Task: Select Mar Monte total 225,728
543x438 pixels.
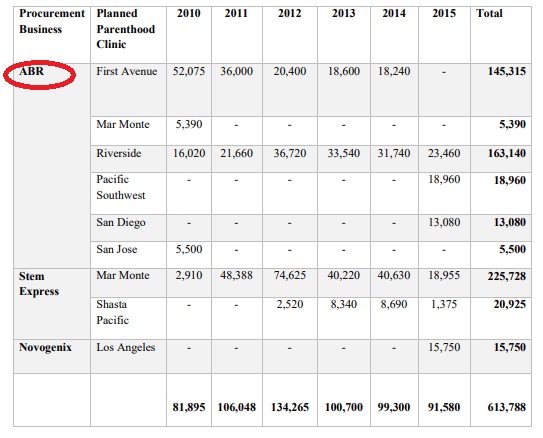Action: pos(507,276)
